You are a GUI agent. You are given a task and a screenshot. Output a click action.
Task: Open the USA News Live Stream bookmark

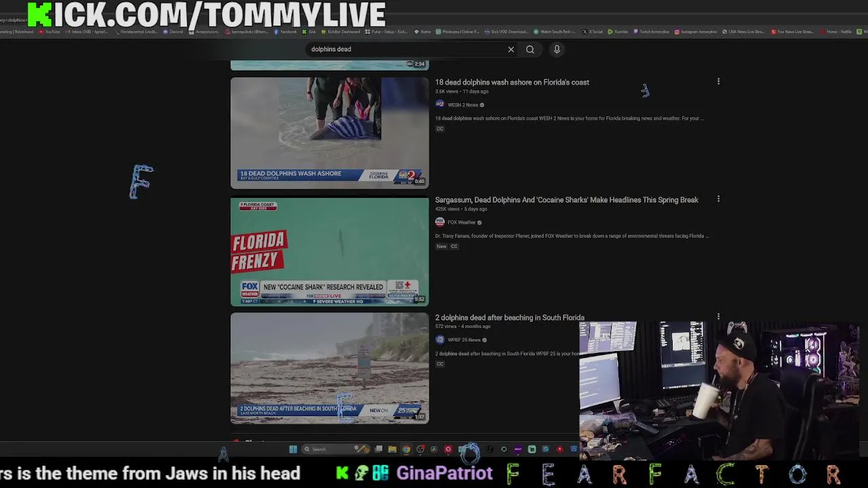[x=743, y=32]
